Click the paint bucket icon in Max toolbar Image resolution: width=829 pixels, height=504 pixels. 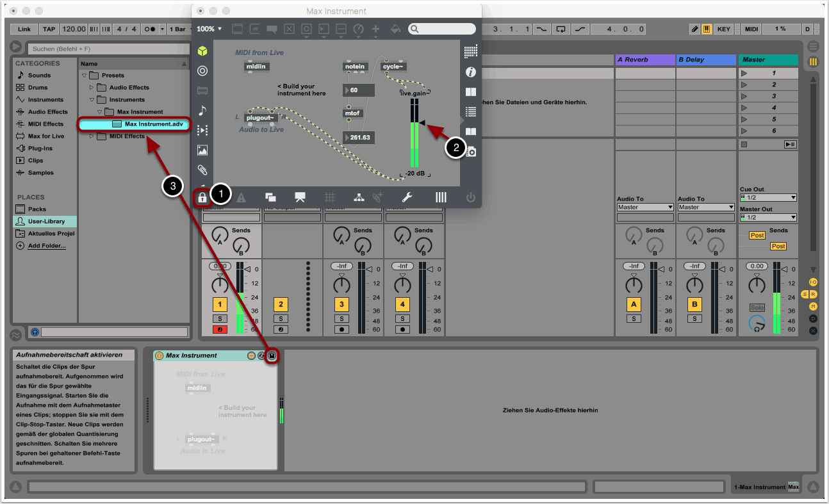395,29
